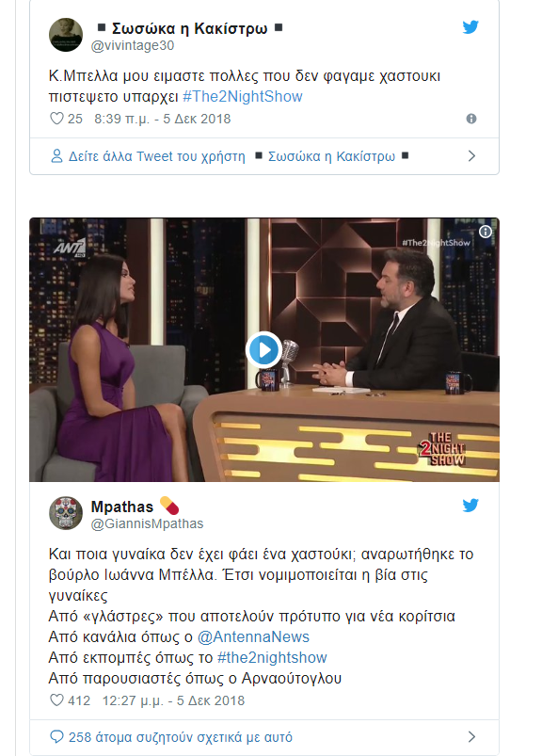The image size is (542, 756).
Task: Like the vivintage30 tweet via its heart icon
Action: coord(56,119)
